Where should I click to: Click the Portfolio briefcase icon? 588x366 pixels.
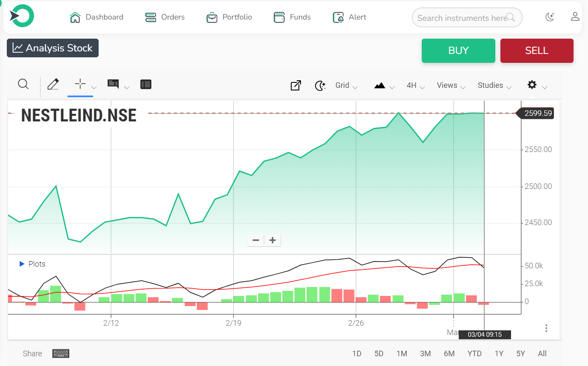tap(212, 18)
